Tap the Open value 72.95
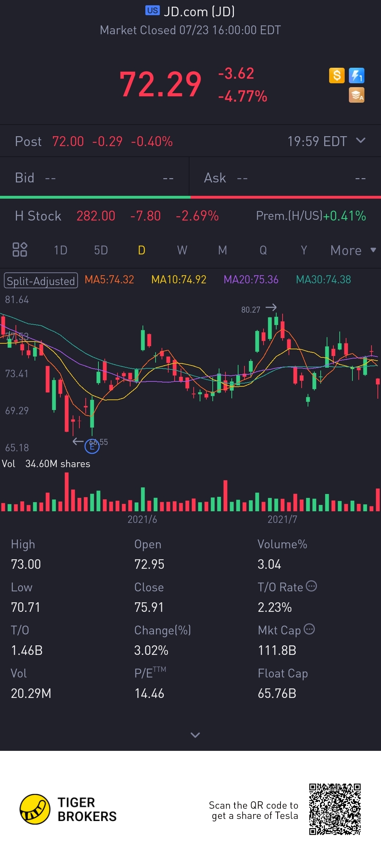Screen dimensions: 381x868 [150, 564]
